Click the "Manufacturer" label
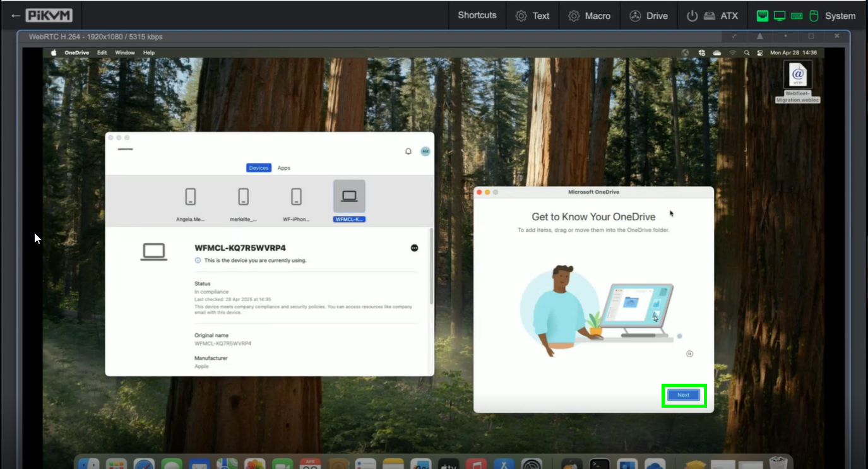Screen dimensions: 868x469 tap(211, 358)
